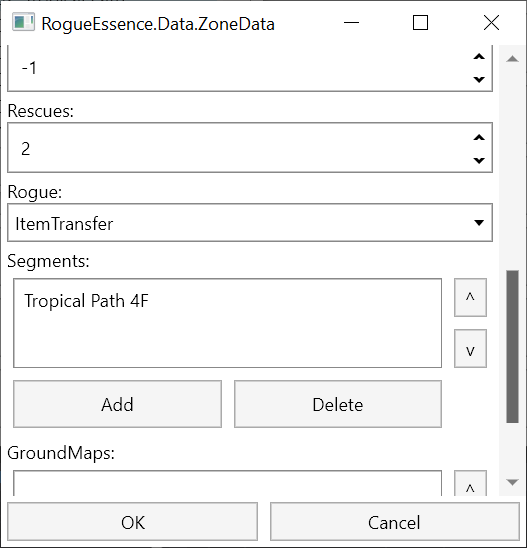The image size is (527, 548).
Task: Select Tropical Path 4F in Segments list
Action: (86, 301)
